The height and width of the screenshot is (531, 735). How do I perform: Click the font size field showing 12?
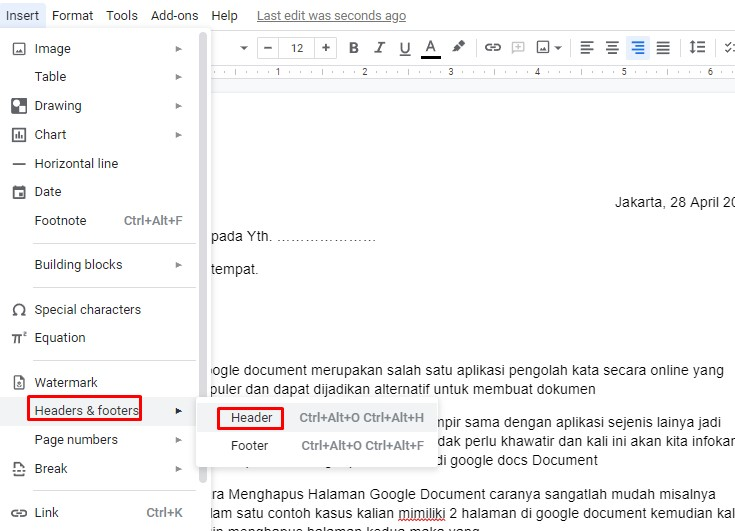coord(297,48)
